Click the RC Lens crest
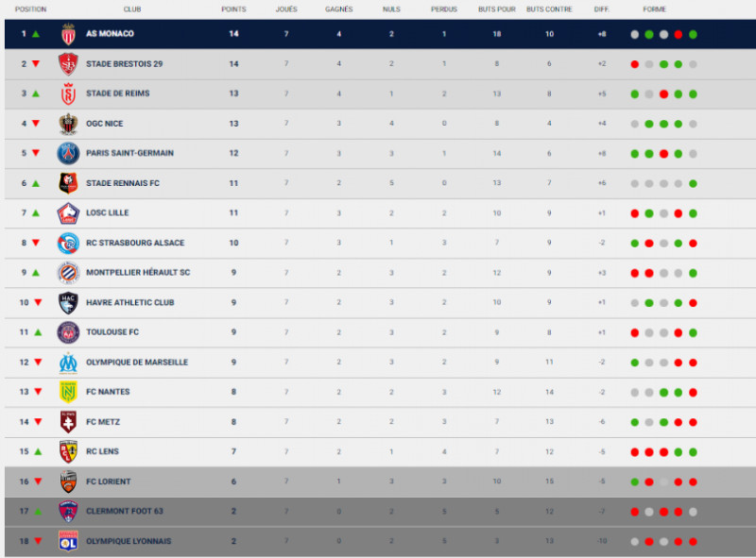756x558 pixels. [x=68, y=452]
